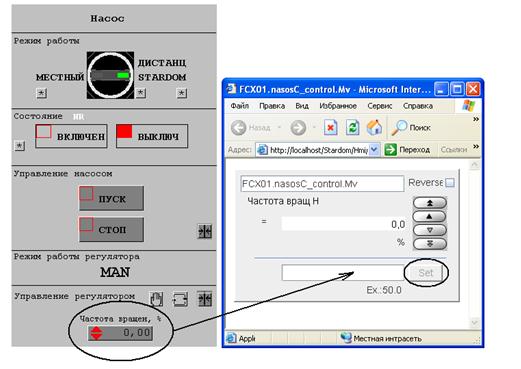The width and height of the screenshot is (521, 369).
Task: Open the Справка menu
Action: tap(418, 106)
